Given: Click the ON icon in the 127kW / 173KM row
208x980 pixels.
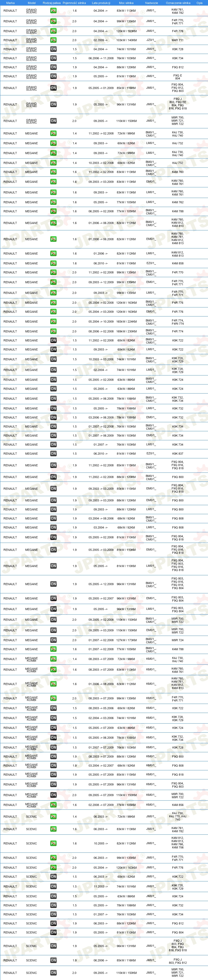Looking at the screenshot, I should coord(53,640).
